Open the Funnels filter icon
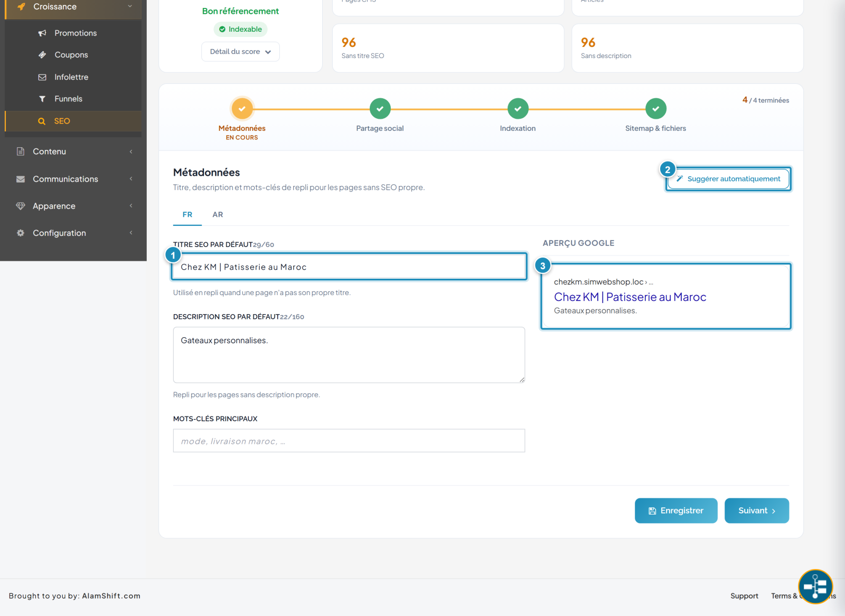 pos(42,99)
